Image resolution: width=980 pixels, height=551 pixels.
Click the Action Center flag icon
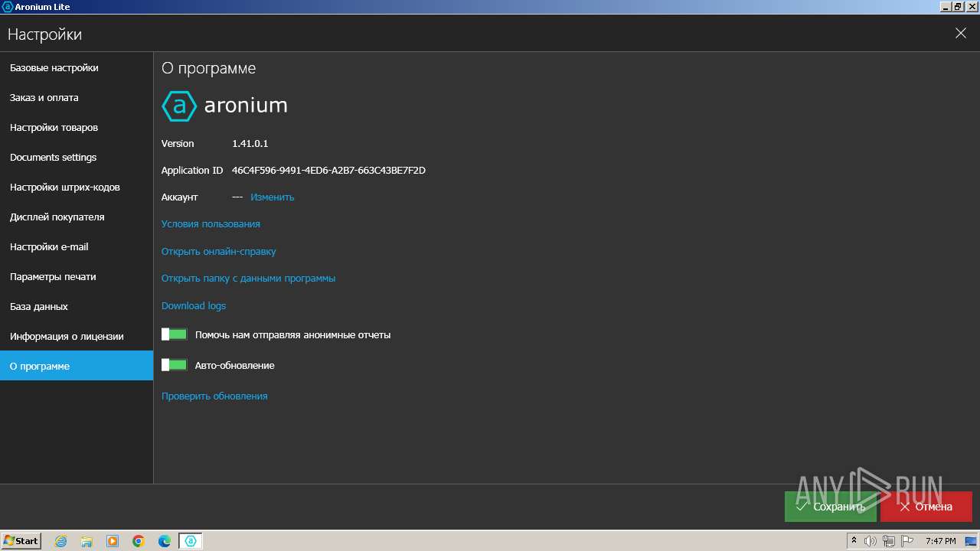tap(906, 541)
